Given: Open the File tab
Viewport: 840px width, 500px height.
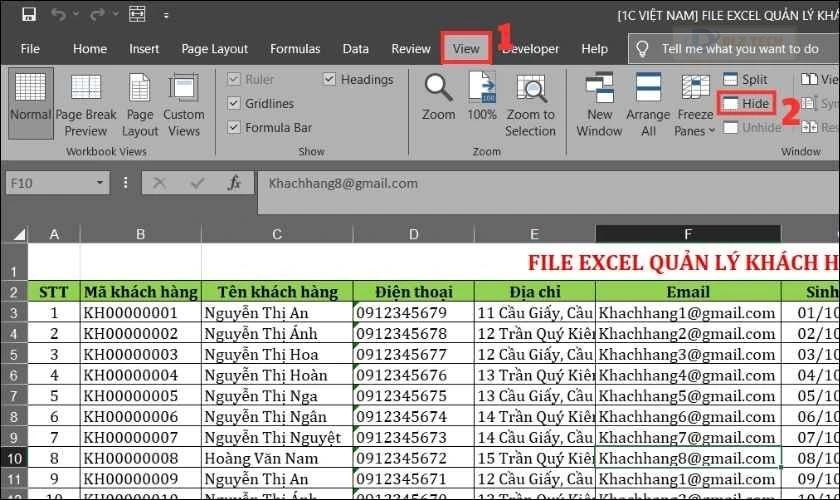Looking at the screenshot, I should pyautogui.click(x=30, y=49).
